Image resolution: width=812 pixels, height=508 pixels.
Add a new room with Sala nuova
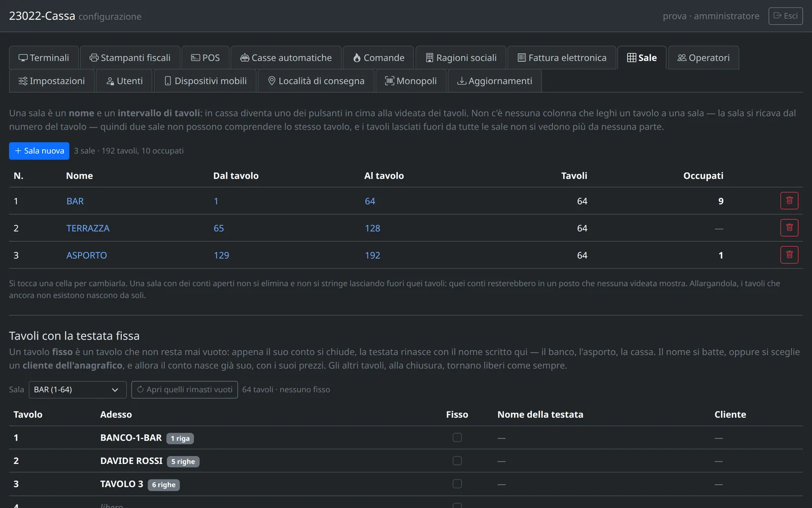point(39,151)
